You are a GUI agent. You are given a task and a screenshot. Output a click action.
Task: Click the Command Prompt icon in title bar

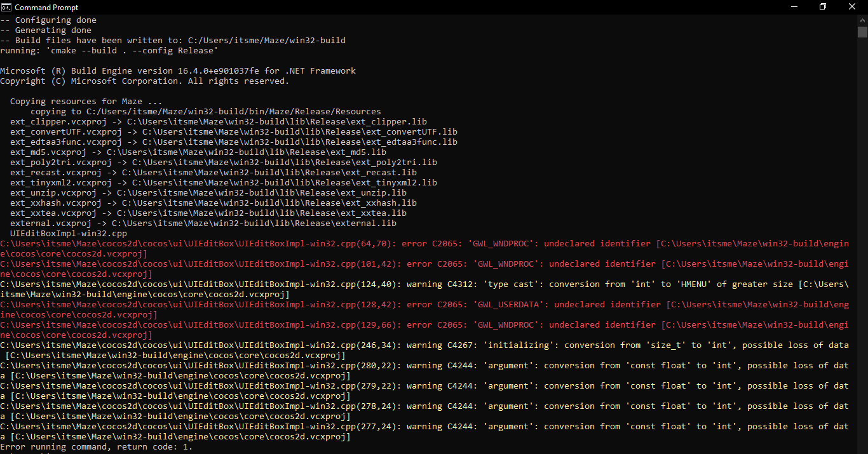[7, 7]
